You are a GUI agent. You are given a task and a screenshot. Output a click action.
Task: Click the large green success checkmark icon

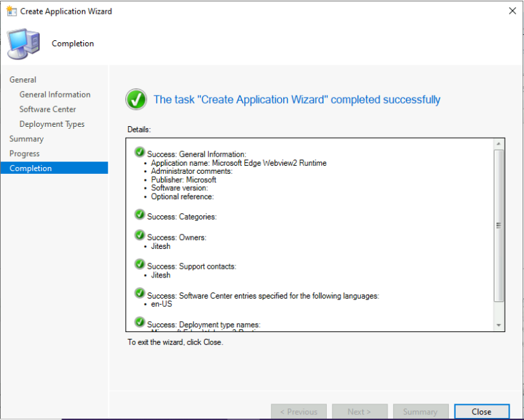pos(136,100)
